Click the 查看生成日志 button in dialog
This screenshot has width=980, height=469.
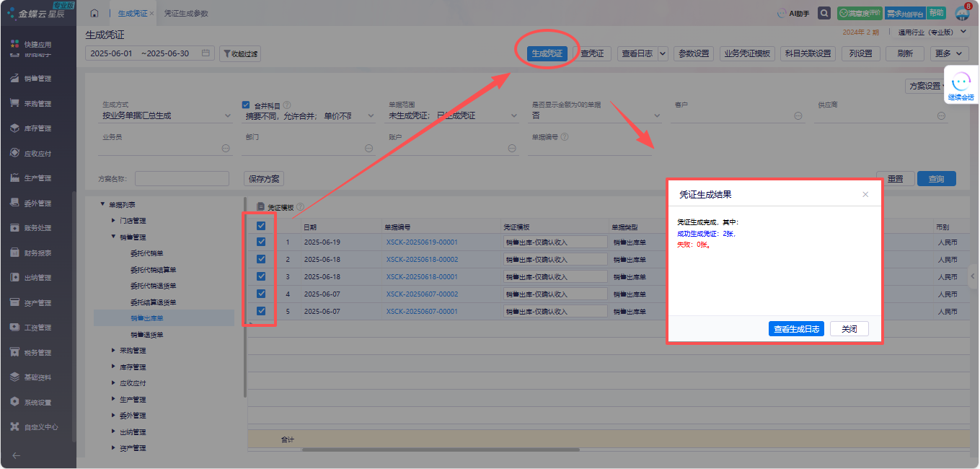[796, 329]
